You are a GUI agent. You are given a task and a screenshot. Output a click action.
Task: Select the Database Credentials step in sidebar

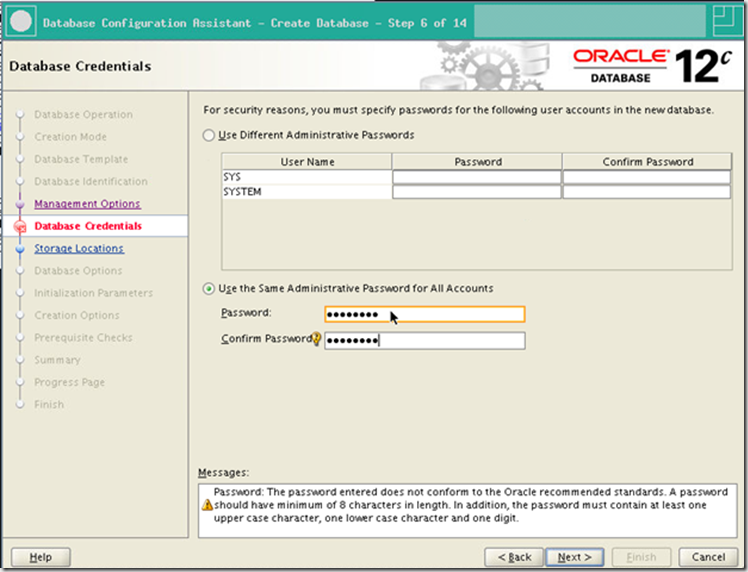88,226
